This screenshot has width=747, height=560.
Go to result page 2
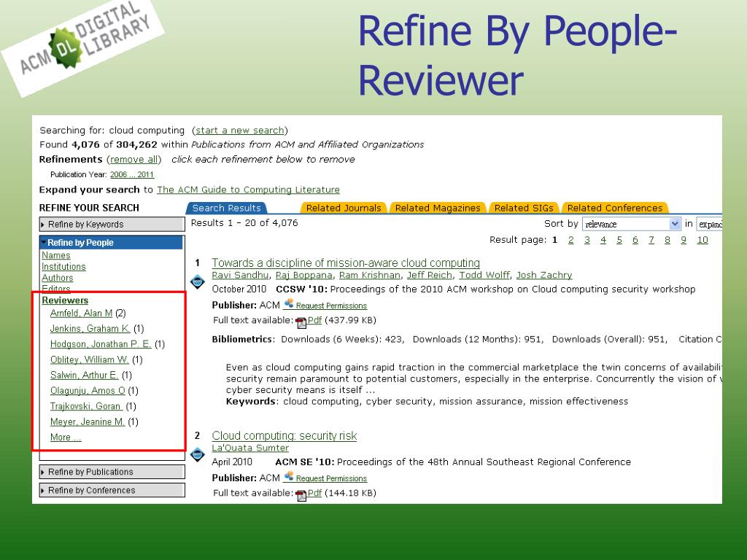(570, 240)
